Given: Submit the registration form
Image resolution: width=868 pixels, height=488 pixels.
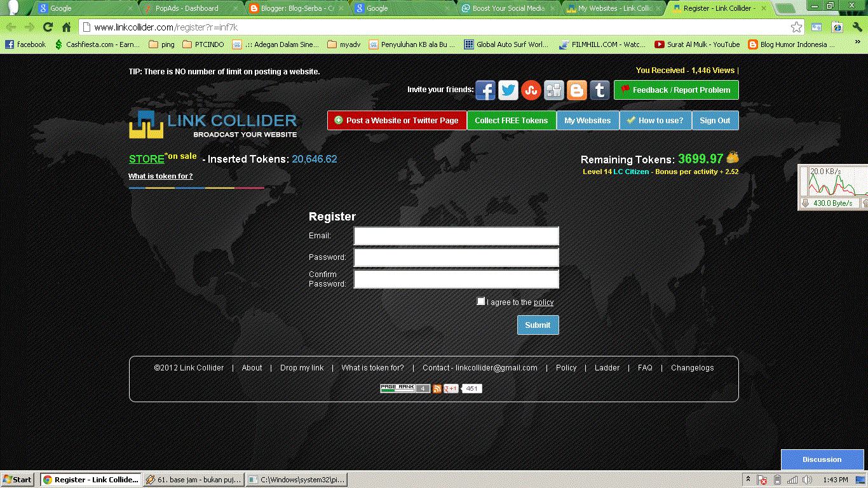Looking at the screenshot, I should [x=538, y=325].
